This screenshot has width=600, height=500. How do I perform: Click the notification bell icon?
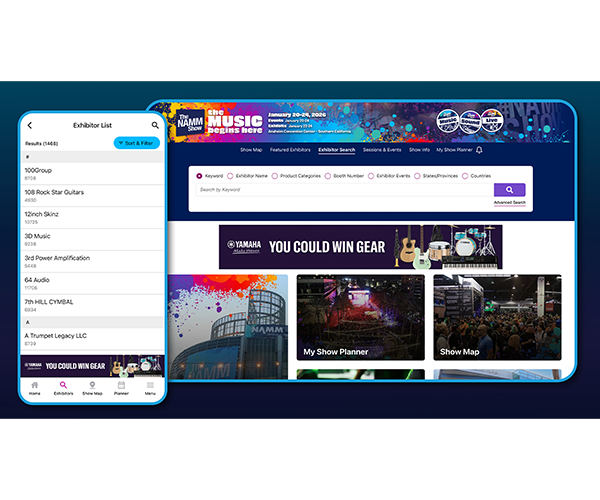[479, 150]
